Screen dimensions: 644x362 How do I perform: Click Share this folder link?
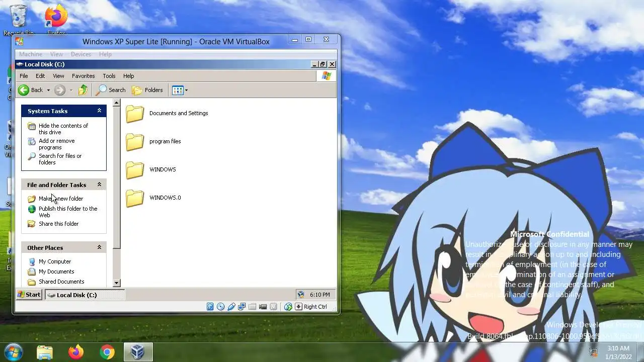pos(59,224)
